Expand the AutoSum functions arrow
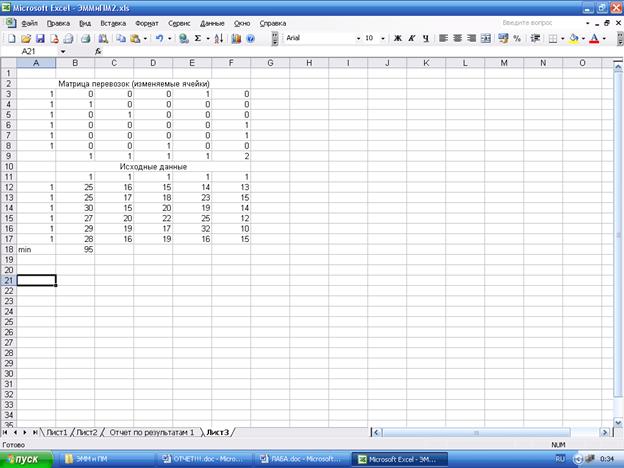 [x=208, y=39]
